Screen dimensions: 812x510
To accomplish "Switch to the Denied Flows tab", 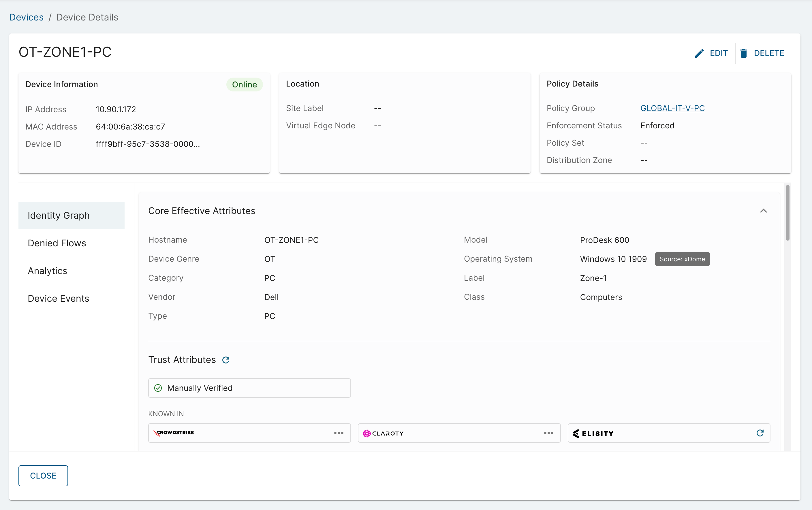I will coord(57,243).
